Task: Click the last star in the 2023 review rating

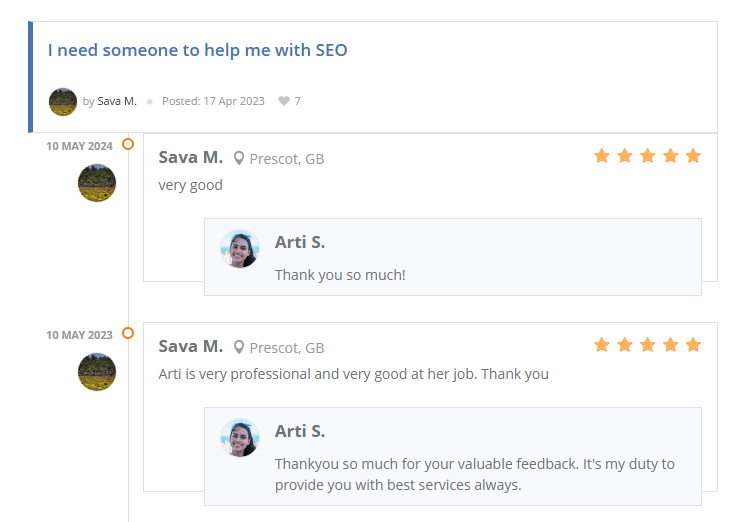Action: (x=693, y=345)
